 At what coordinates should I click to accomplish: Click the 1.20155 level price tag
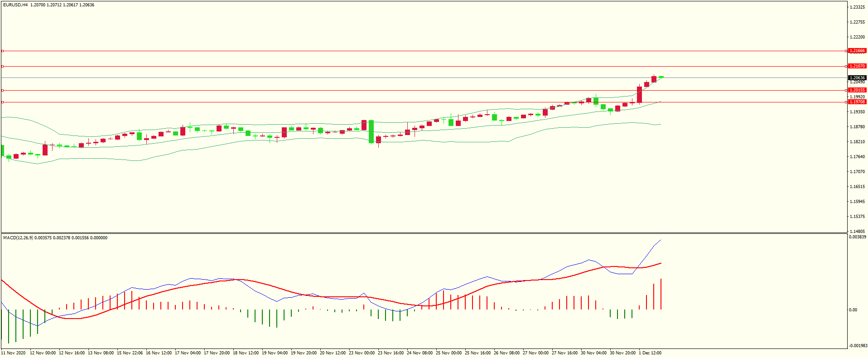pyautogui.click(x=857, y=90)
